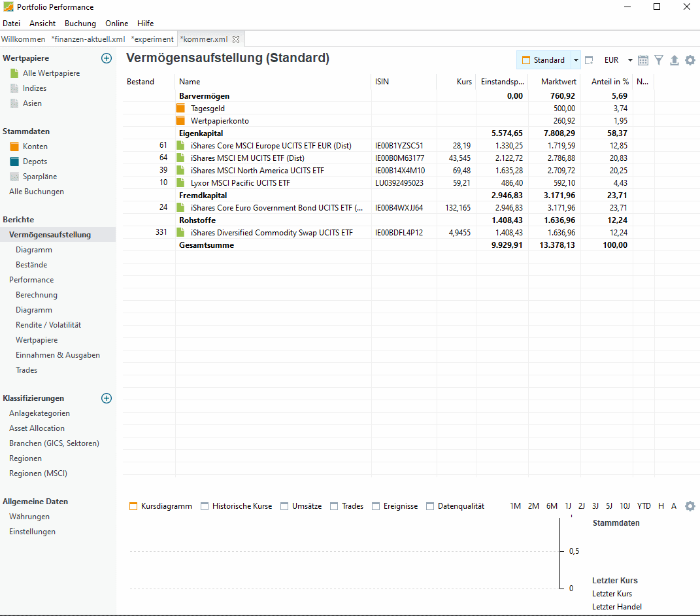Open Einnahmen & Ausgaben report
This screenshot has width=700, height=616.
point(58,355)
